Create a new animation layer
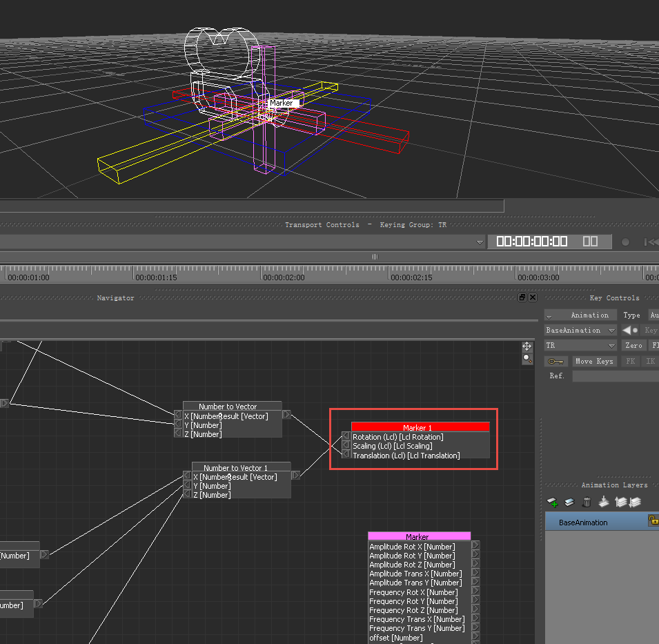The height and width of the screenshot is (644, 659). [x=552, y=502]
